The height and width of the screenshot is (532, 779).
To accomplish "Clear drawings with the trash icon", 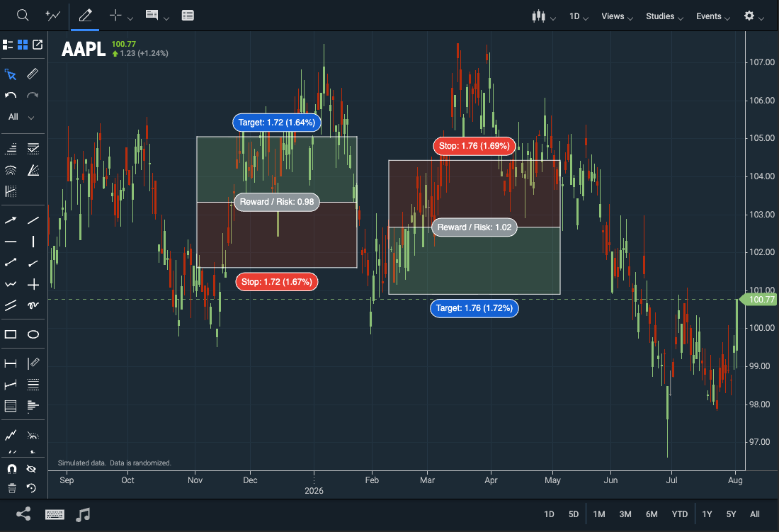I will pos(12,488).
